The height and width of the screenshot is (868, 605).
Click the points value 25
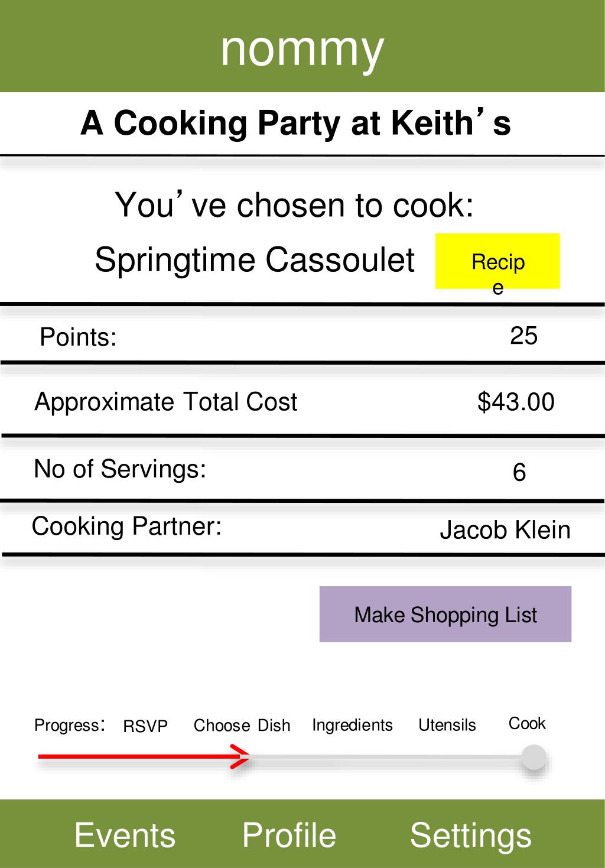[x=523, y=336]
